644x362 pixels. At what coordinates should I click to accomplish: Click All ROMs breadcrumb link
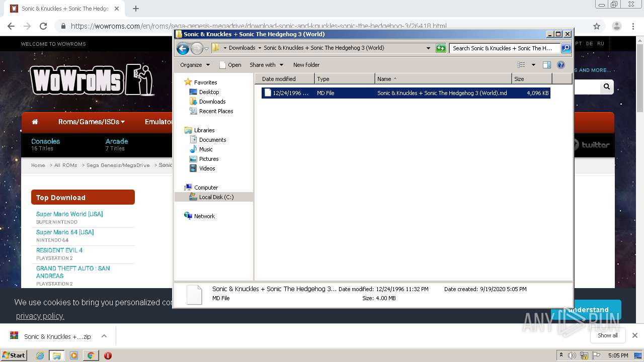(x=66, y=165)
